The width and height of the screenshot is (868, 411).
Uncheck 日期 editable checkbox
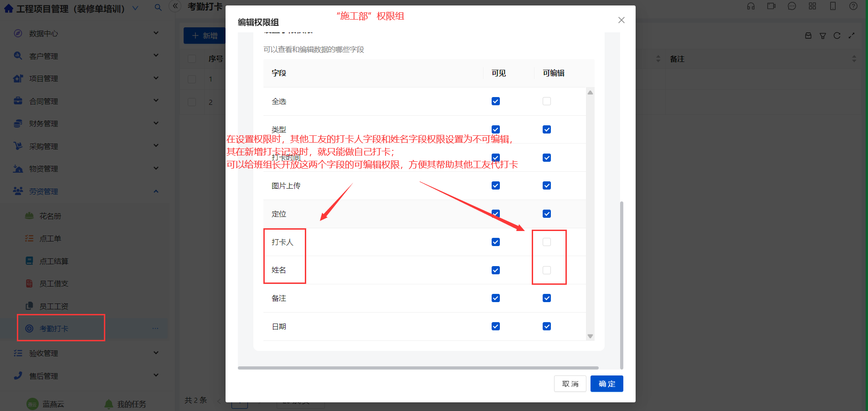pyautogui.click(x=547, y=326)
